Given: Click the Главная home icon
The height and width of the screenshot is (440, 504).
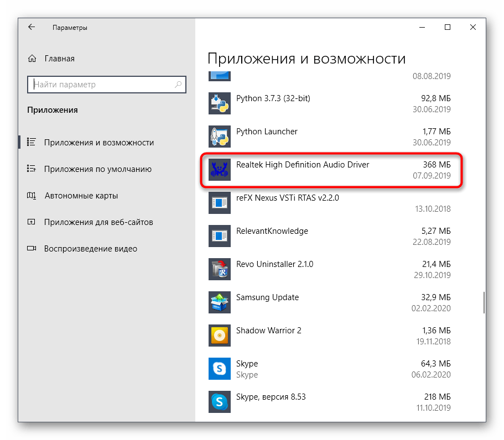Looking at the screenshot, I should 32,59.
